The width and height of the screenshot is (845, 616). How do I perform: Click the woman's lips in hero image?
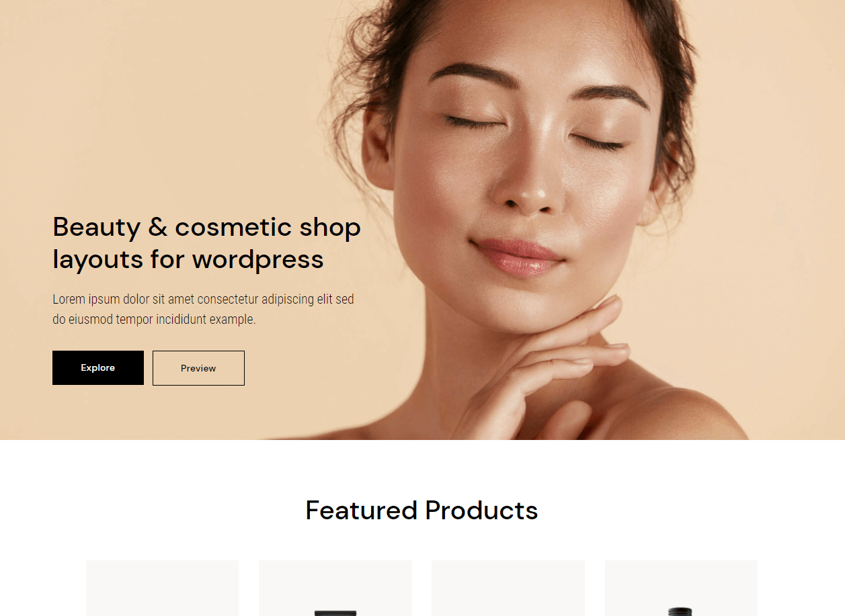pos(518,255)
